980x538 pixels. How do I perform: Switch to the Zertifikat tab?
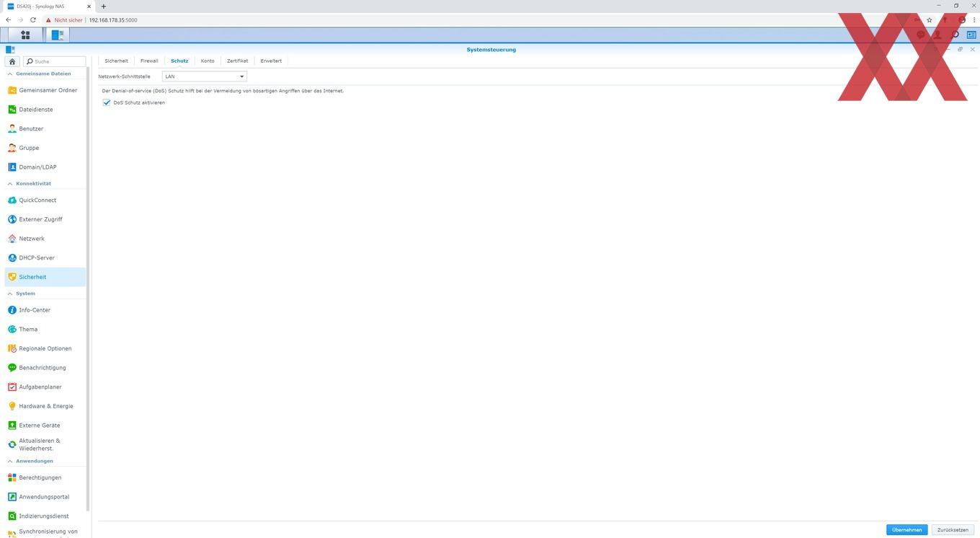click(237, 61)
